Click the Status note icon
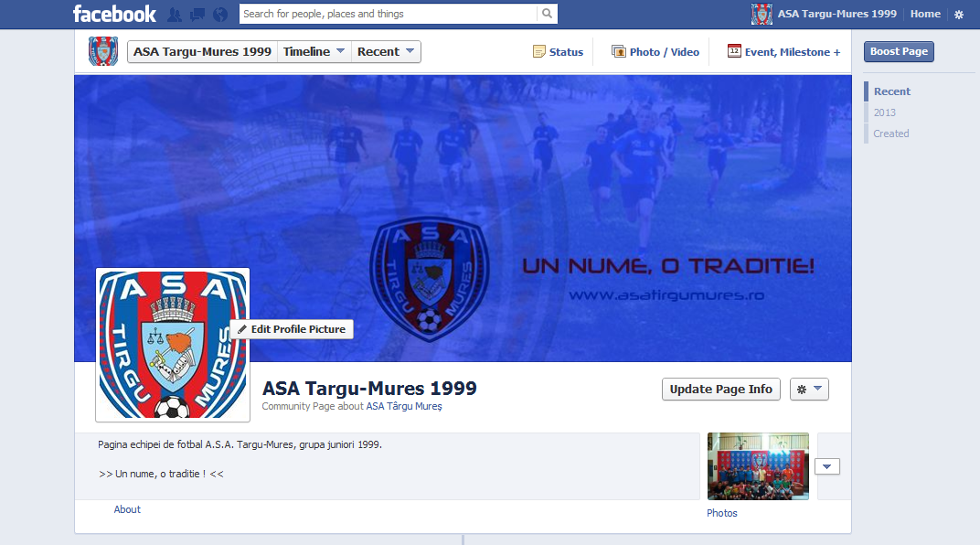Screen dimensions: 980x545 (538, 52)
